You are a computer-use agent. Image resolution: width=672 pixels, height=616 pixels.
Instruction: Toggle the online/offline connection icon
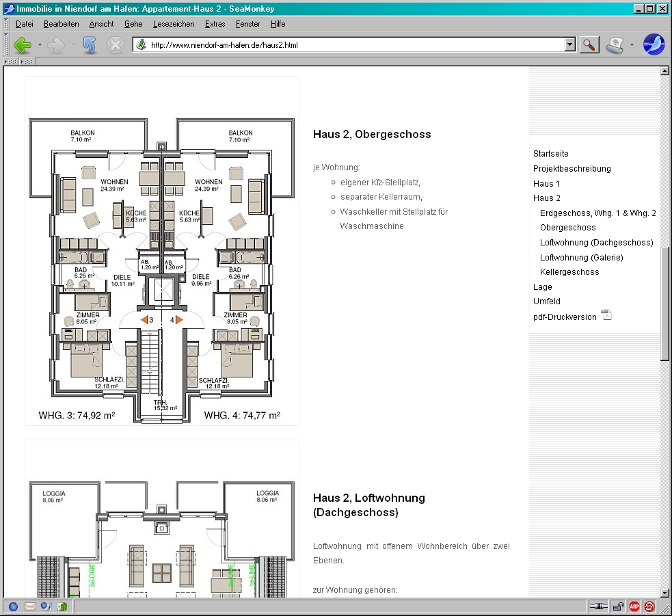598,606
